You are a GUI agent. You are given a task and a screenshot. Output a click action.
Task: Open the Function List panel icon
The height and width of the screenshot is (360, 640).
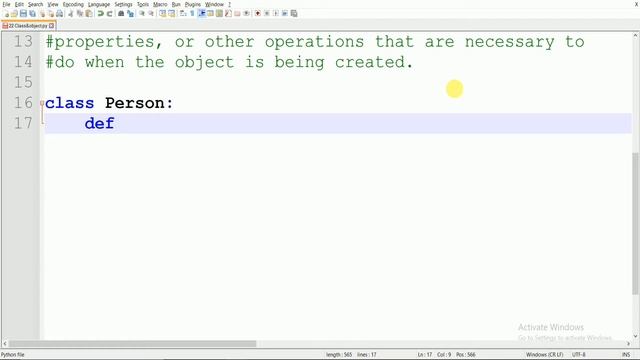click(x=228, y=13)
